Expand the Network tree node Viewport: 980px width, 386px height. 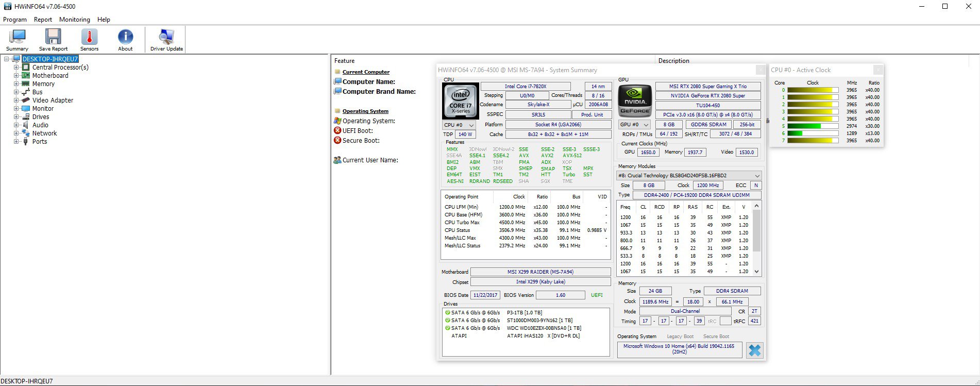tap(16, 133)
